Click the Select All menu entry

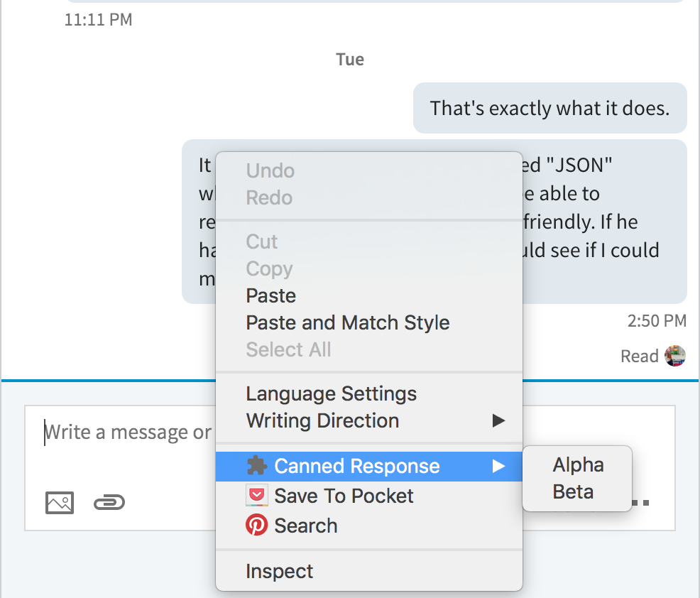288,349
